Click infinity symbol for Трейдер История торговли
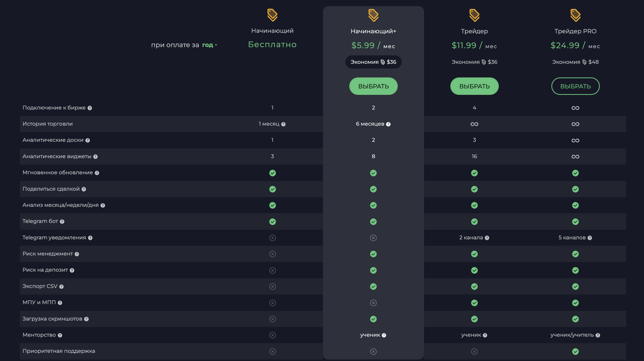 pos(474,124)
